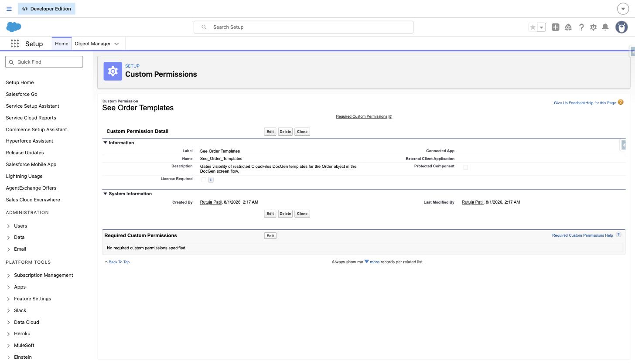Collapse the System Information section
The width and height of the screenshot is (635, 364).
pyautogui.click(x=105, y=194)
